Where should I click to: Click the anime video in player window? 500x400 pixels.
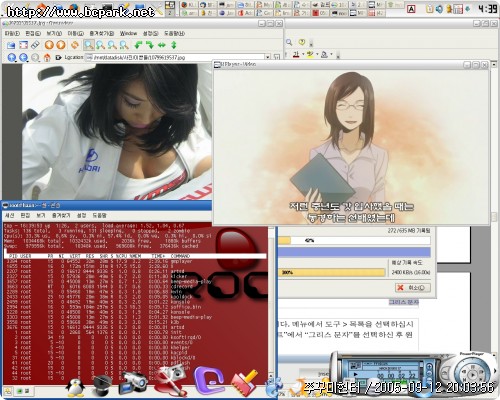(351, 147)
